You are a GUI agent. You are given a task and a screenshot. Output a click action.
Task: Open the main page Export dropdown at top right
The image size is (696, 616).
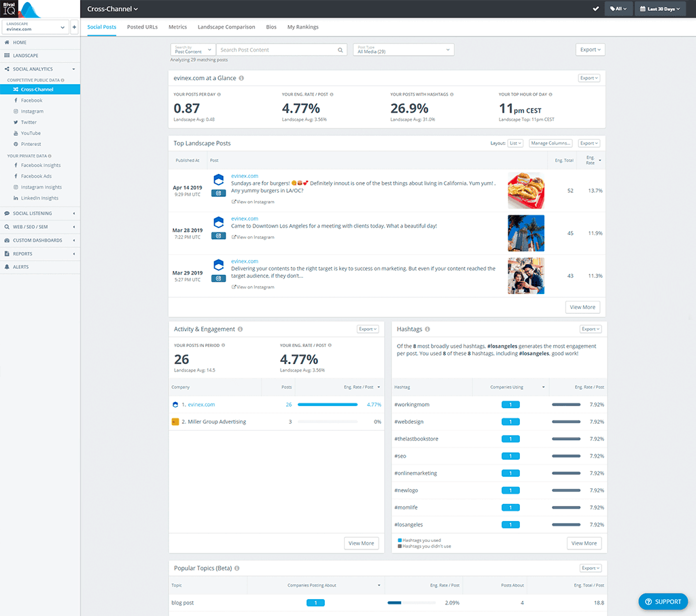tap(591, 50)
